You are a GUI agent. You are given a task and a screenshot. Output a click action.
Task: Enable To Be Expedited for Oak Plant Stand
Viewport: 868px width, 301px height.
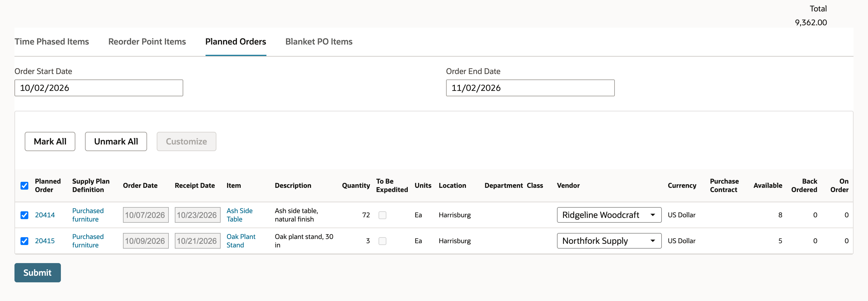tap(382, 241)
